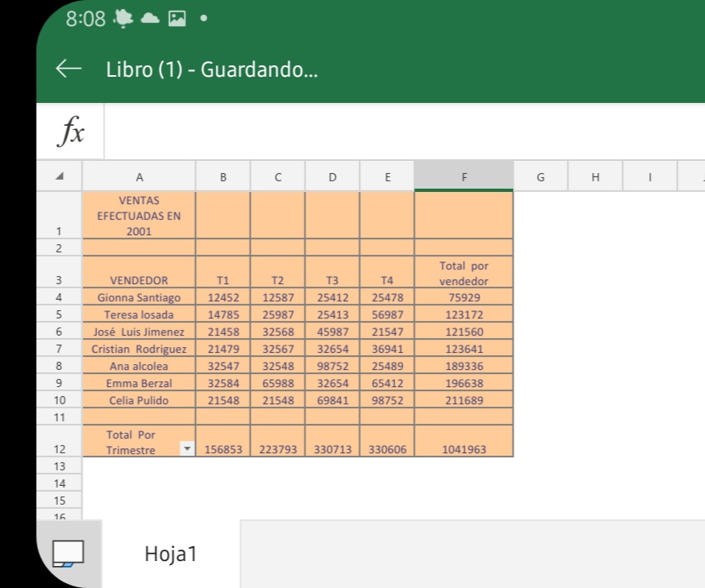Tap the sheet view icon beside Hoja1
Image resolution: width=705 pixels, height=588 pixels.
point(69,554)
